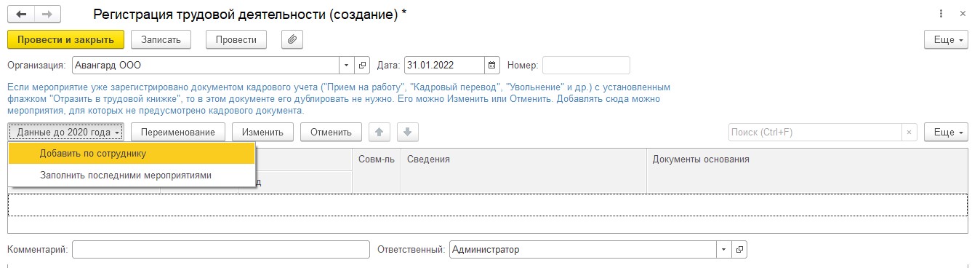
Task: Clear the search field with the X
Action: click(x=909, y=132)
